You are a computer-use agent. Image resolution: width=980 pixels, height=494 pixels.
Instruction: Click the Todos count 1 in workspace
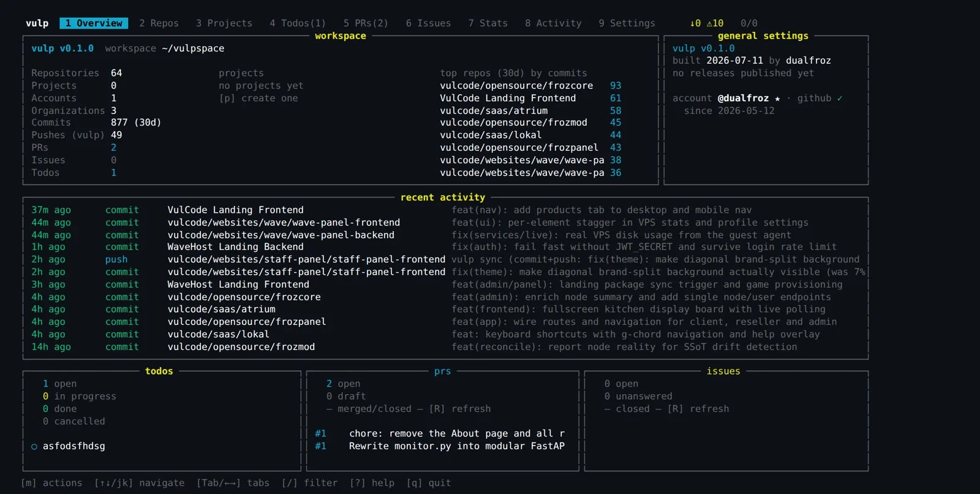pyautogui.click(x=113, y=173)
